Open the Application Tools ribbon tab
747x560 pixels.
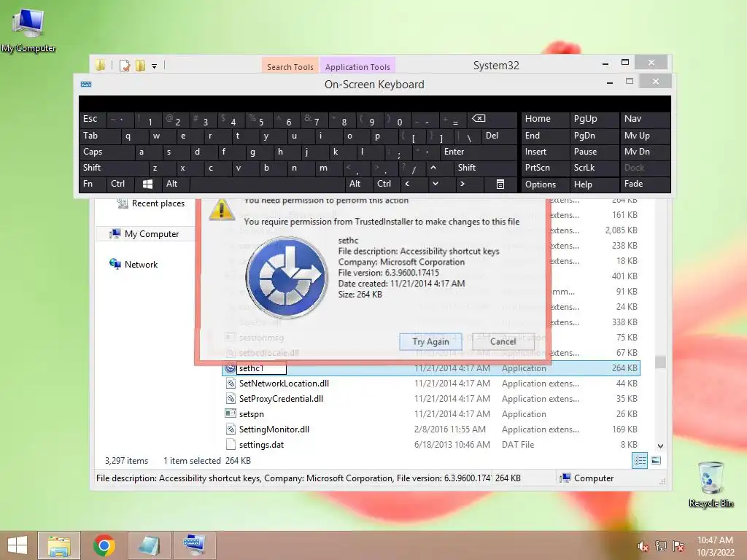tap(357, 66)
